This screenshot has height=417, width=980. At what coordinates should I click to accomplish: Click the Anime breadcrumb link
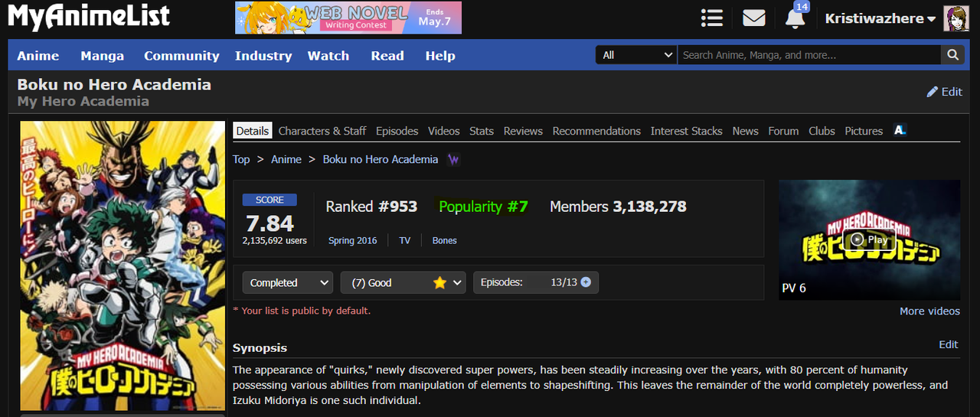(286, 159)
